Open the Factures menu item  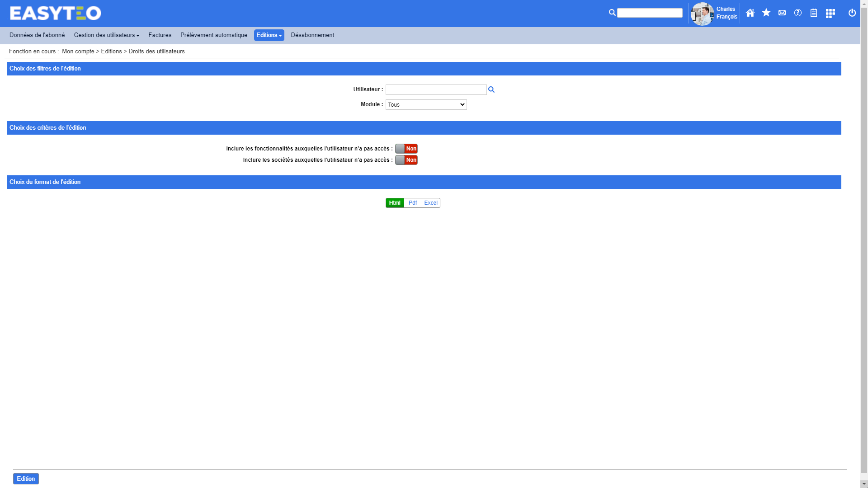[160, 35]
